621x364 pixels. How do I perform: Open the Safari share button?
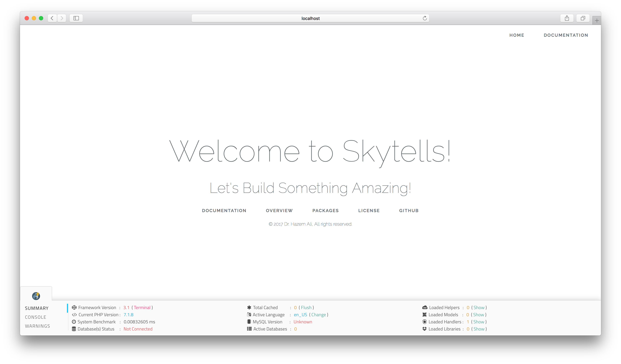[x=567, y=18]
